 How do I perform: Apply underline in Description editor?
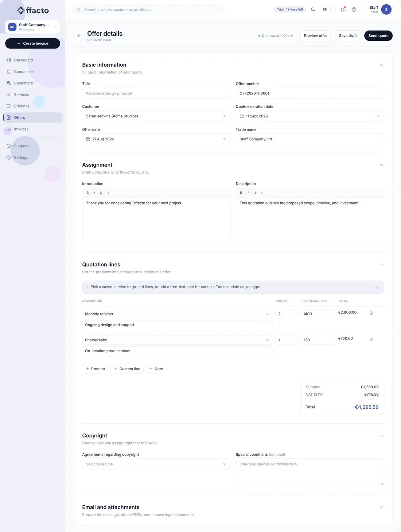point(254,193)
